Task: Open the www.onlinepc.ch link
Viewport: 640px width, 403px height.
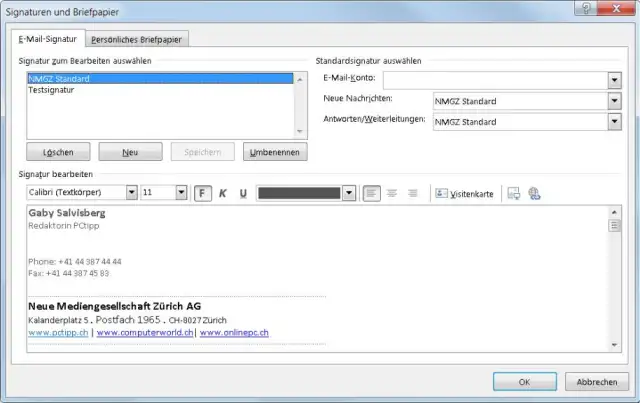Action: pyautogui.click(x=234, y=332)
